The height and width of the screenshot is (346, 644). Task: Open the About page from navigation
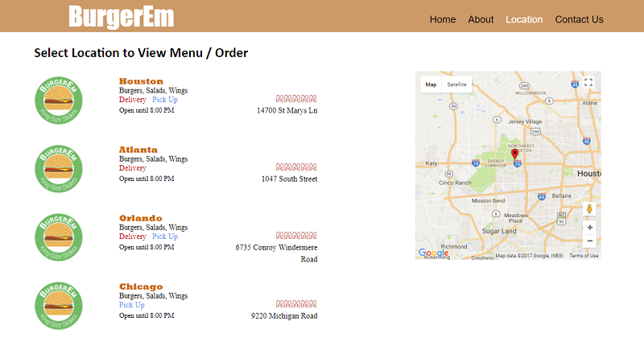click(x=481, y=19)
